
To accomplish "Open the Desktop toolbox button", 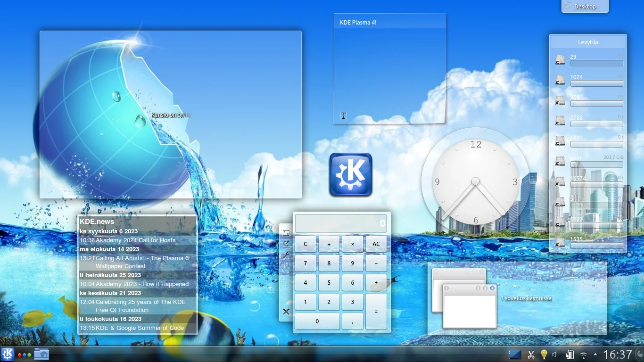I will click(x=585, y=6).
